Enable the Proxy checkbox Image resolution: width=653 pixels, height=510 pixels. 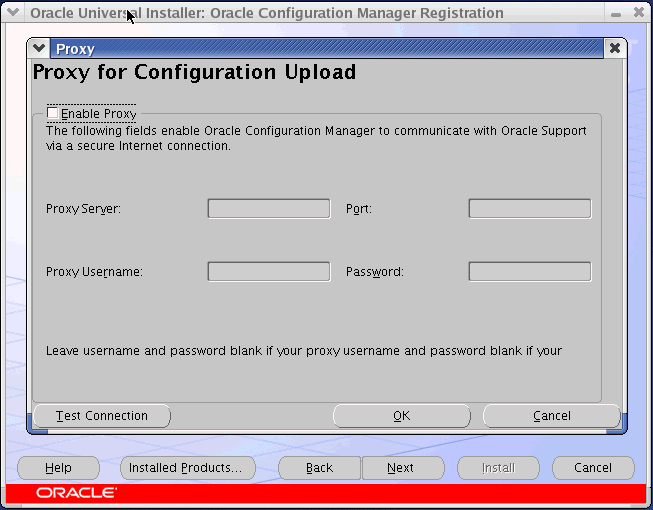coord(53,114)
